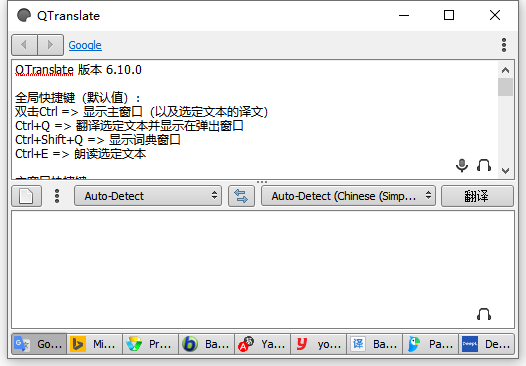
Task: Start voice input with the microphone icon
Action: (x=462, y=165)
